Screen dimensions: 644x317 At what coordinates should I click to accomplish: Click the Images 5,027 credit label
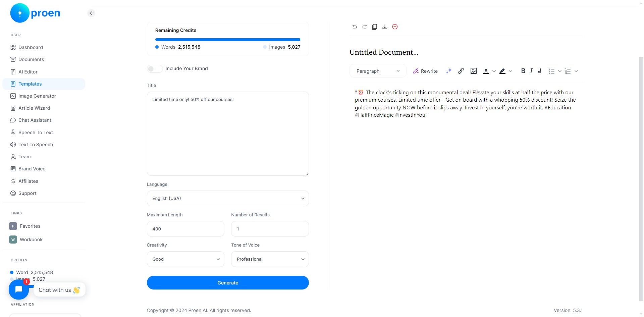pyautogui.click(x=282, y=47)
